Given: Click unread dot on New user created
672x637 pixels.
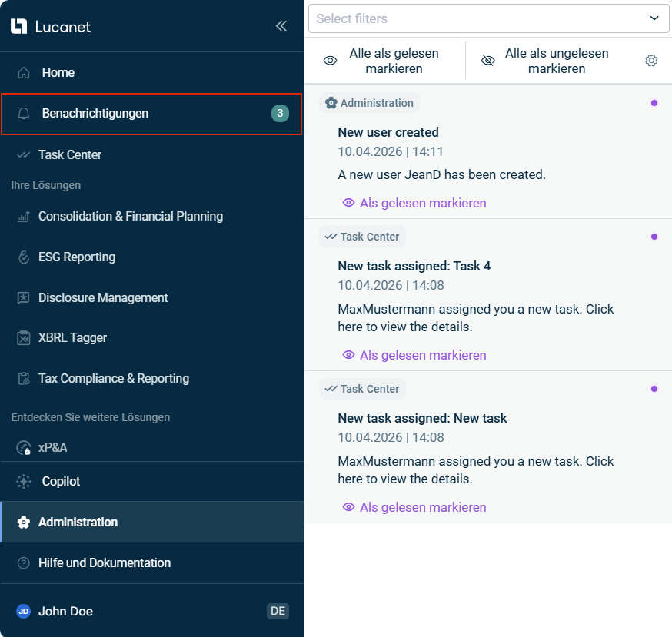Looking at the screenshot, I should click(x=654, y=103).
